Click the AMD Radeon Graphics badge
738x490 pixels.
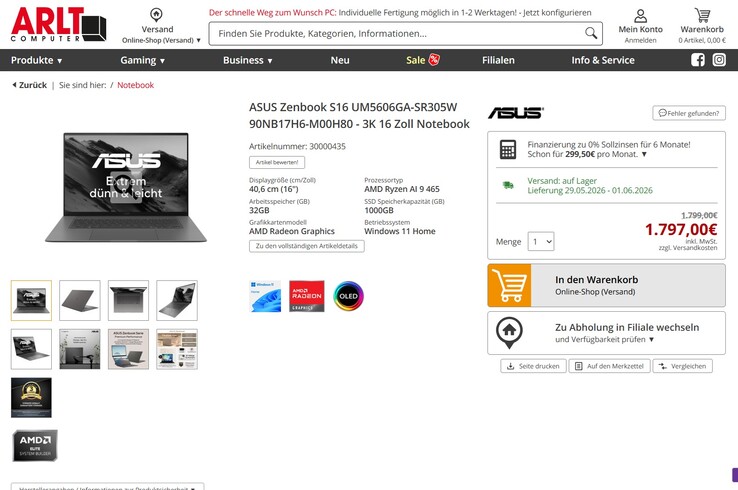(306, 296)
